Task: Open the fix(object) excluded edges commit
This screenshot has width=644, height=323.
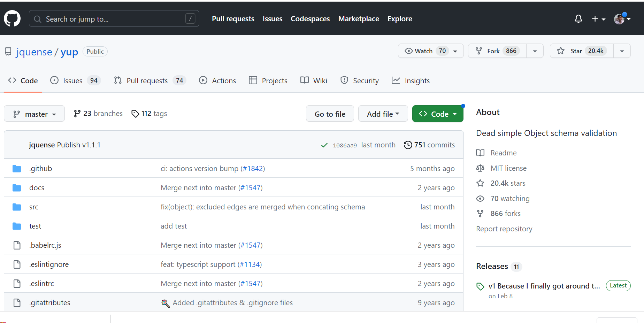Action: pos(263,207)
